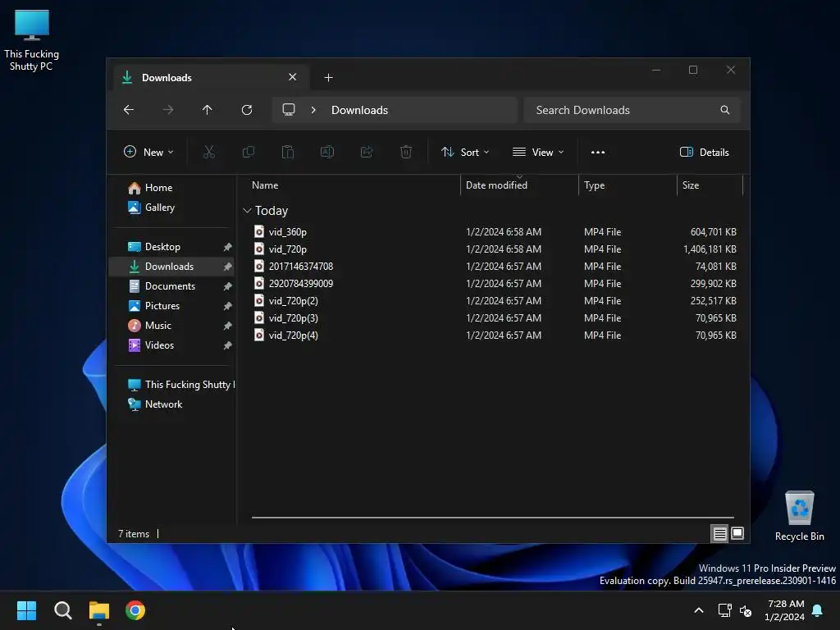Click the taskbar clock 7:28 AM
Screen dimensions: 840x630
785,604
